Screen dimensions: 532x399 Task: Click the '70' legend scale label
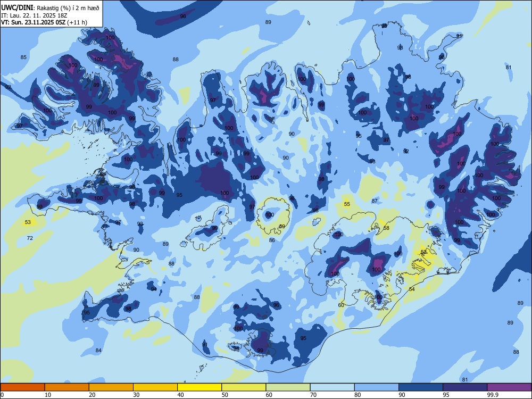(313, 395)
